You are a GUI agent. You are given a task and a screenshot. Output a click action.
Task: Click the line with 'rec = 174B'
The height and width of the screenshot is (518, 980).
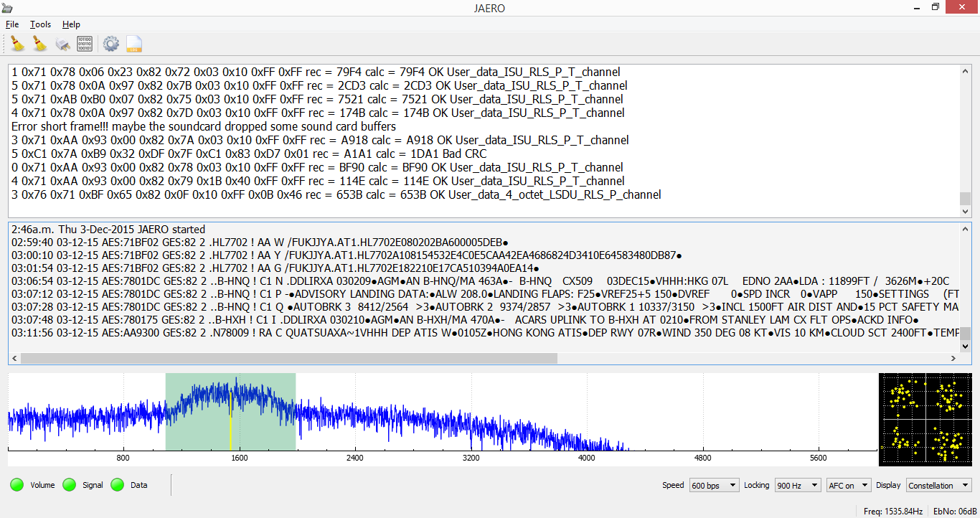point(318,113)
